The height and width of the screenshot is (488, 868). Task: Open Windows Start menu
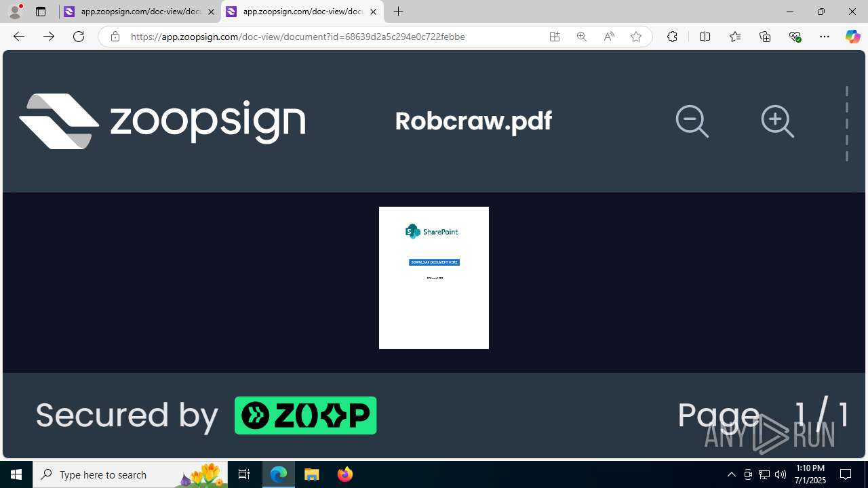click(16, 474)
